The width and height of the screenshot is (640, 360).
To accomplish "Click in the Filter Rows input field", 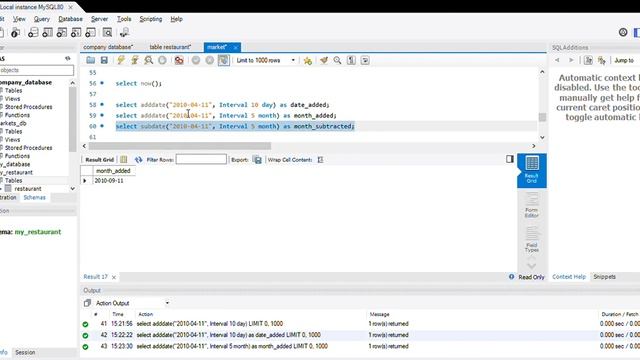I will coord(201,159).
